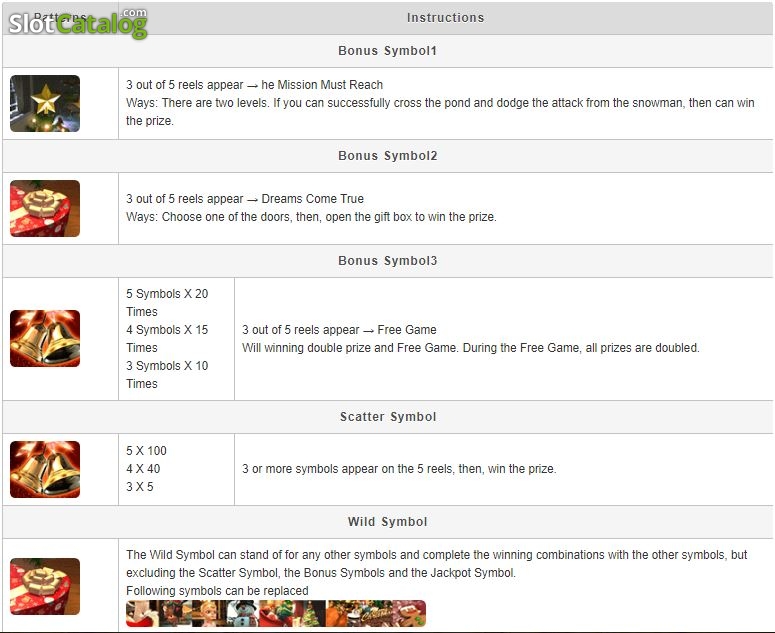Click the gold star Bonus Symbol1 icon

pyautogui.click(x=44, y=103)
